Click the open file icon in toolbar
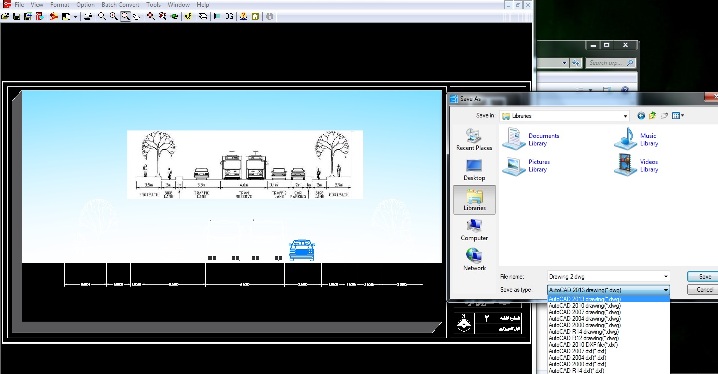The width and height of the screenshot is (718, 374). [x=5, y=16]
